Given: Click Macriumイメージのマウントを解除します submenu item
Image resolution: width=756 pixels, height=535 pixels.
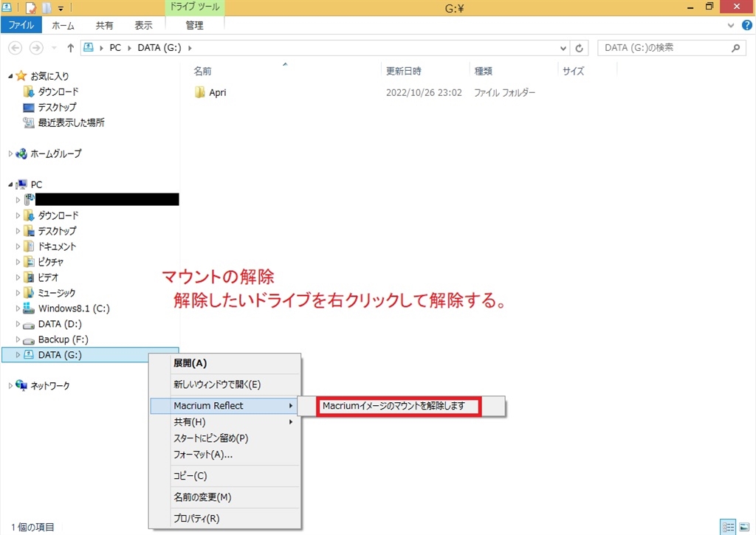Looking at the screenshot, I should 398,407.
